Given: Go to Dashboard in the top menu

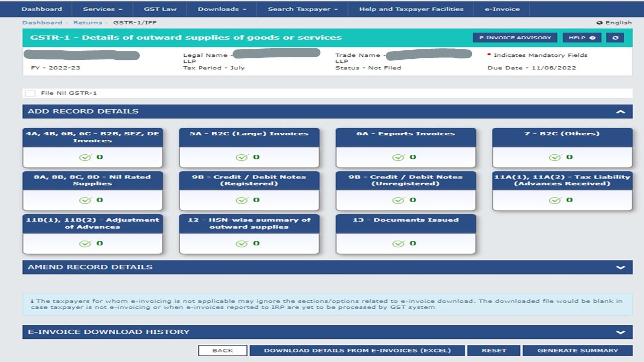Looking at the screenshot, I should pyautogui.click(x=42, y=9).
